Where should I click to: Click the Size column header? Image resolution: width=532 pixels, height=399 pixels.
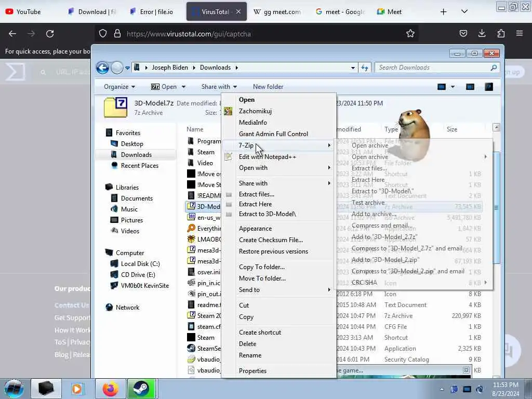pos(452,129)
